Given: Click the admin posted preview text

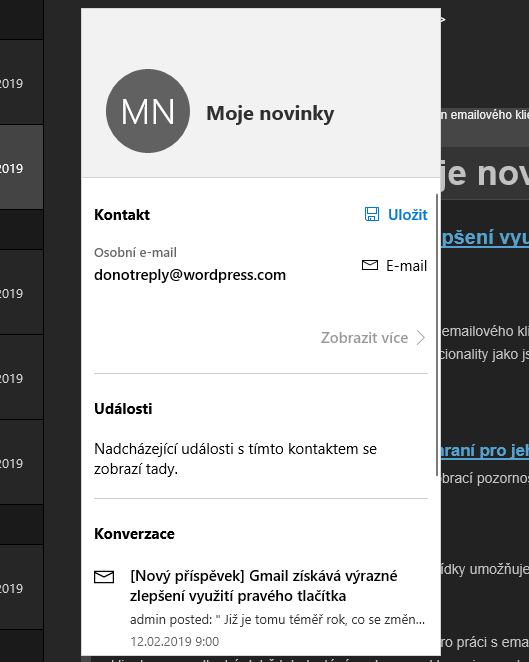Looking at the screenshot, I should coord(277,619).
